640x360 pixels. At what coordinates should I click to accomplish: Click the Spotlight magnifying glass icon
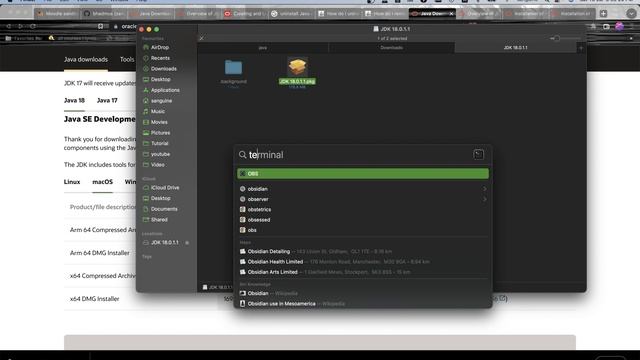tap(242, 155)
